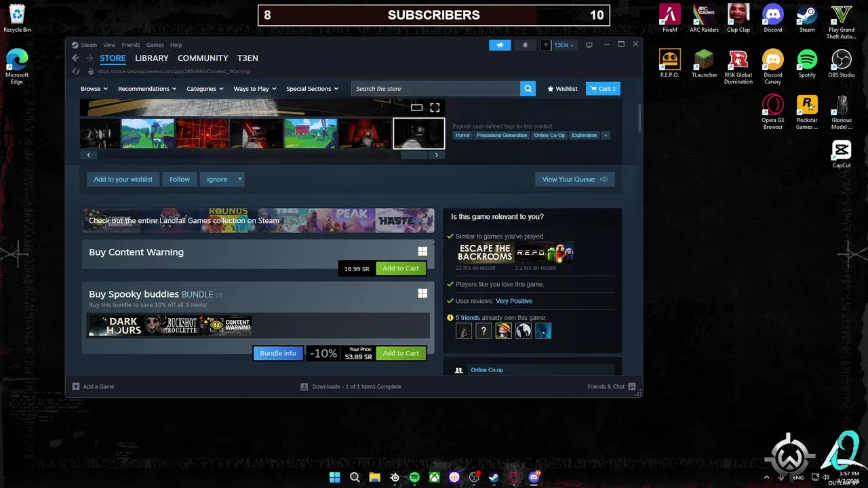Toggle theater mode on the media viewer
Viewport: 868px width, 488px height.
pos(416,107)
